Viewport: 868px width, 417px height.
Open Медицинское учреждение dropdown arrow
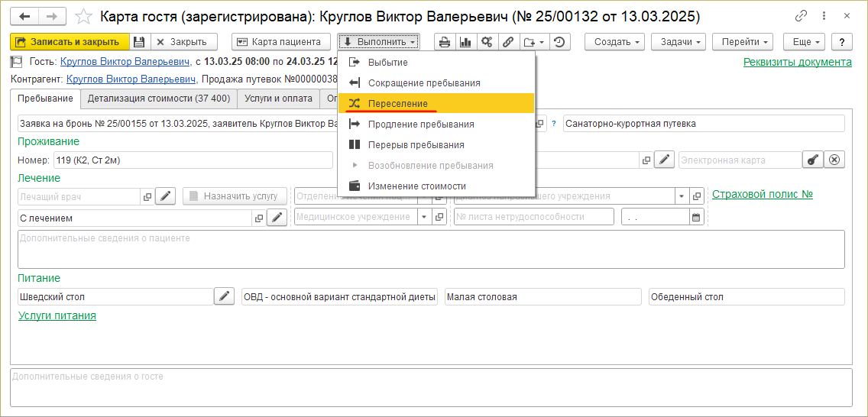coord(425,218)
